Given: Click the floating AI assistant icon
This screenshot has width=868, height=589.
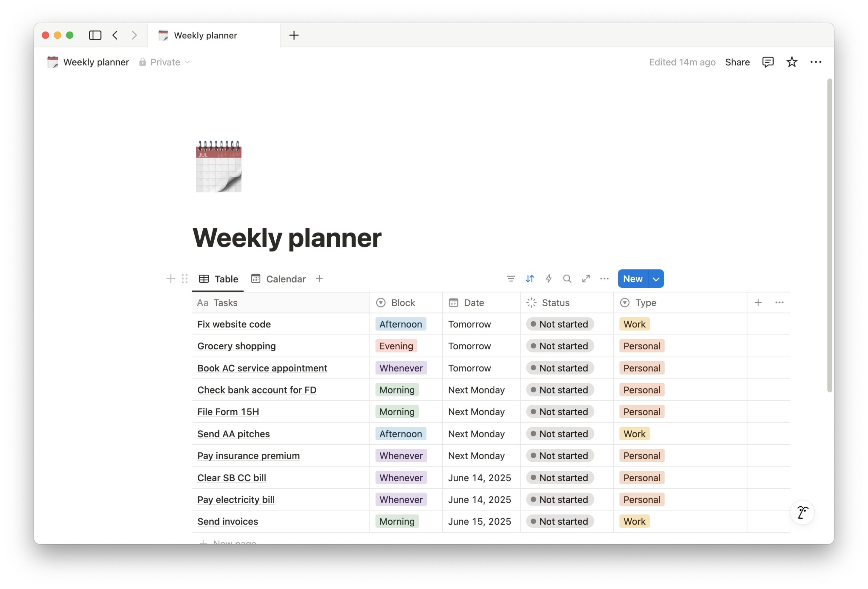Looking at the screenshot, I should [x=802, y=512].
